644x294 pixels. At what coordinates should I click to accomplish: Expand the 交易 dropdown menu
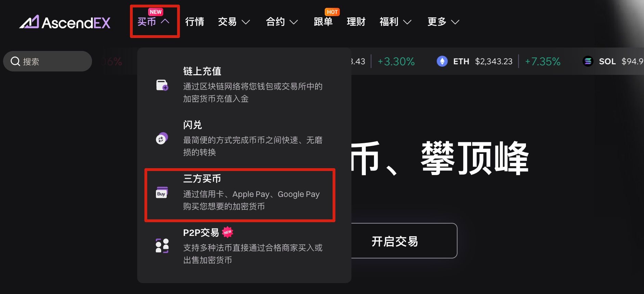tap(234, 22)
